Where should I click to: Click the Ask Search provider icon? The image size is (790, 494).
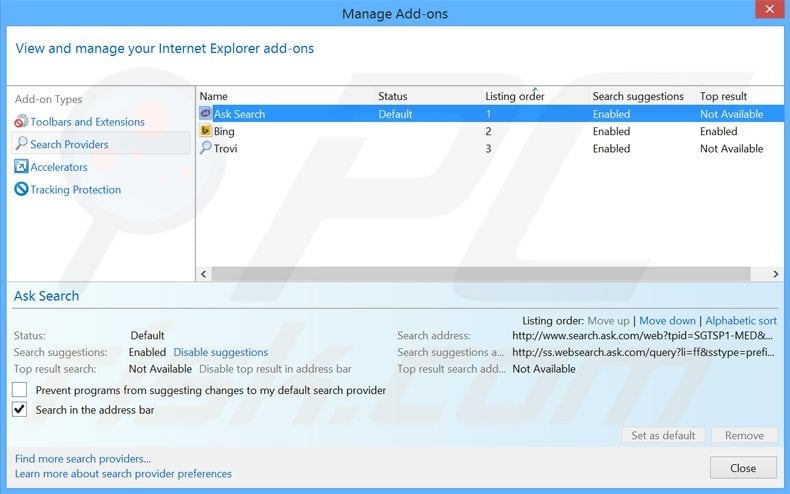click(205, 113)
